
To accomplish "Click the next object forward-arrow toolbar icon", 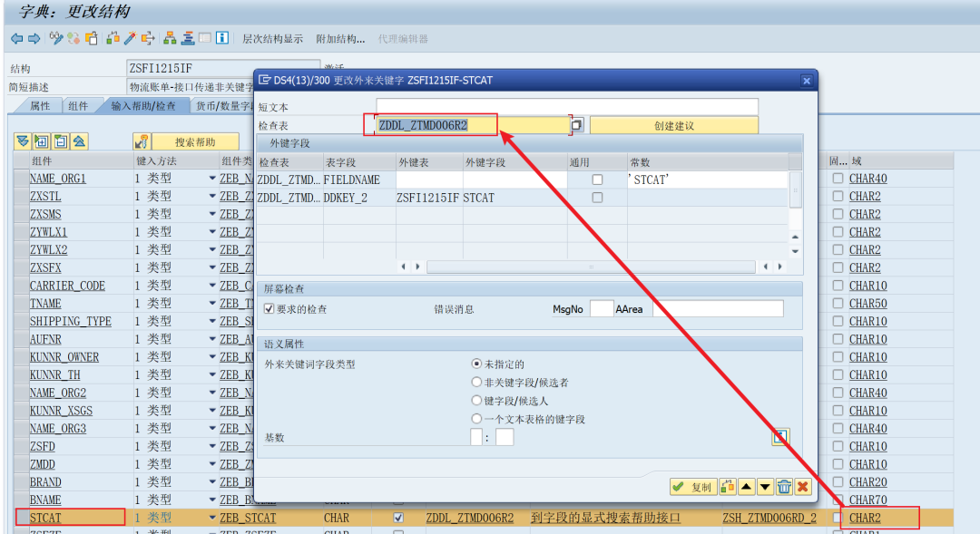I will pyautogui.click(x=34, y=39).
